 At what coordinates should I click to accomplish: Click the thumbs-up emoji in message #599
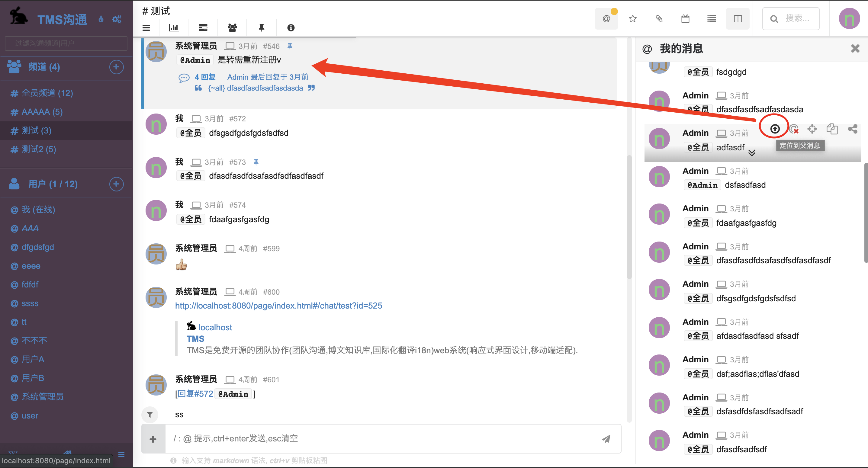tap(181, 264)
